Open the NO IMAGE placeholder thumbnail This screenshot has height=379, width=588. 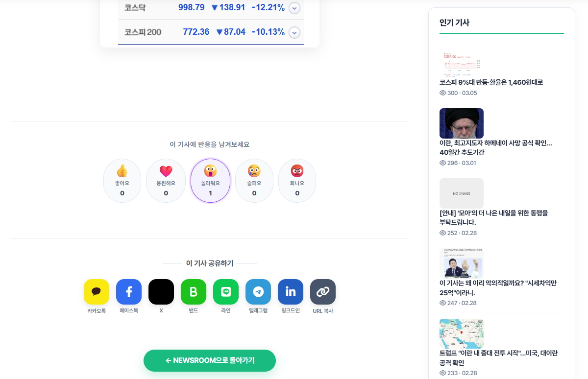[x=461, y=193]
